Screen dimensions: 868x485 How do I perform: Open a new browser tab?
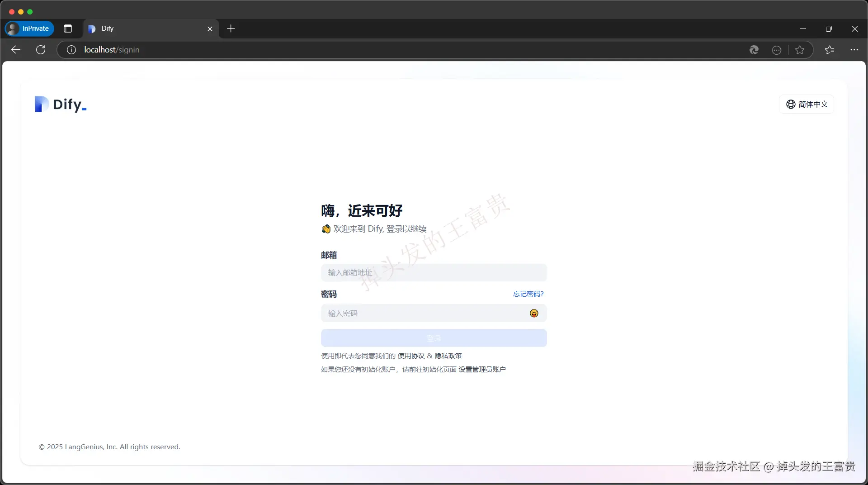pyautogui.click(x=231, y=29)
